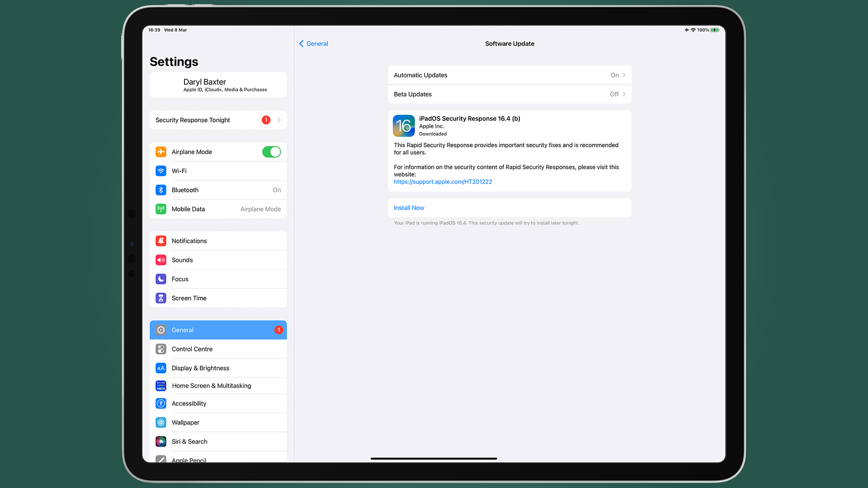Tap the Focus moon icon
Screen dimensions: 868x488
[x=161, y=279]
